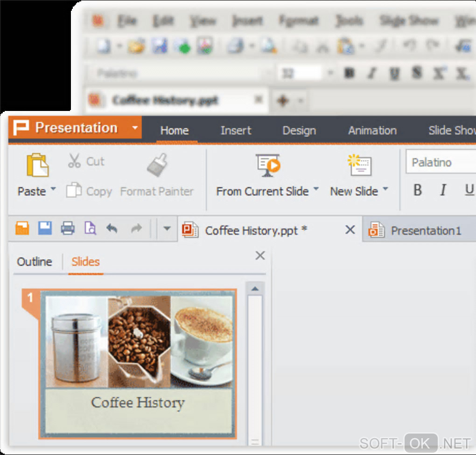Click Open folder icon in background toolbar
476x455 pixels.
[136, 46]
